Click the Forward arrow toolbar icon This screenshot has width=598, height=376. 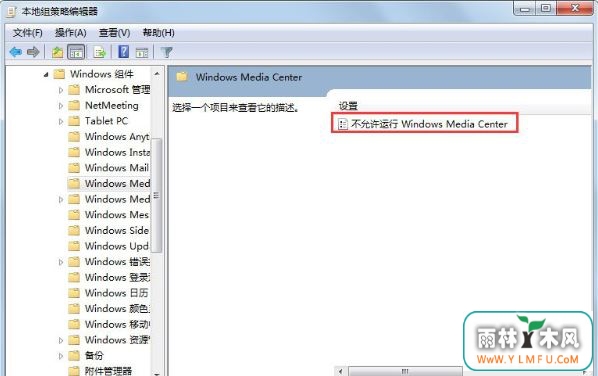[x=33, y=52]
